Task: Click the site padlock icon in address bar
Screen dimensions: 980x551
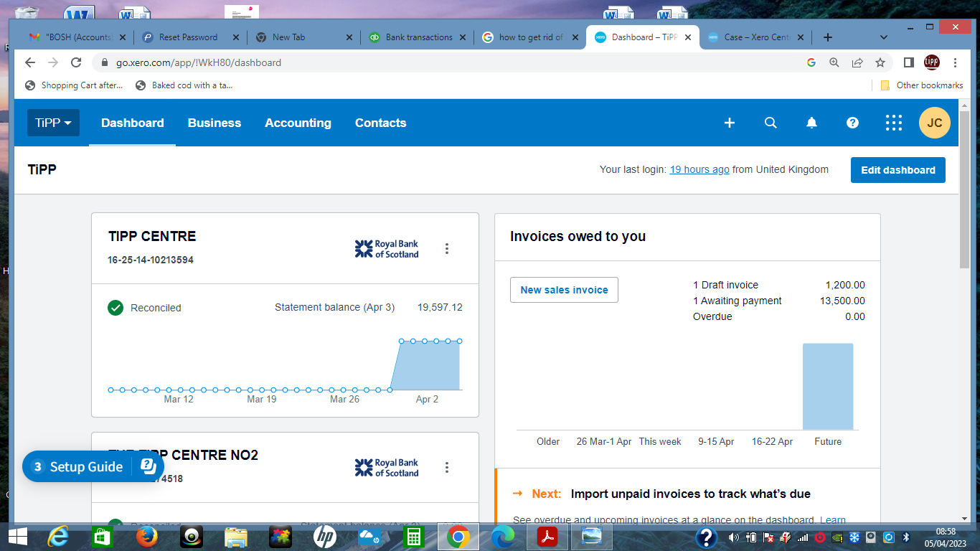Action: (105, 62)
